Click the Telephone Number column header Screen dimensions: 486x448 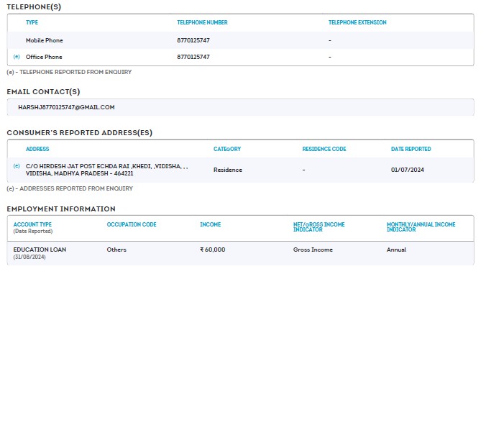click(x=202, y=22)
